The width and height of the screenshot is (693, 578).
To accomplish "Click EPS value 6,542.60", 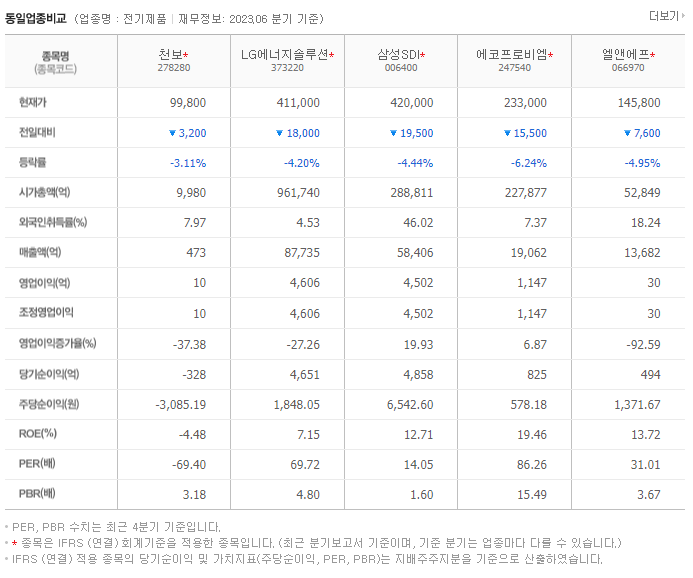I will pyautogui.click(x=410, y=405).
